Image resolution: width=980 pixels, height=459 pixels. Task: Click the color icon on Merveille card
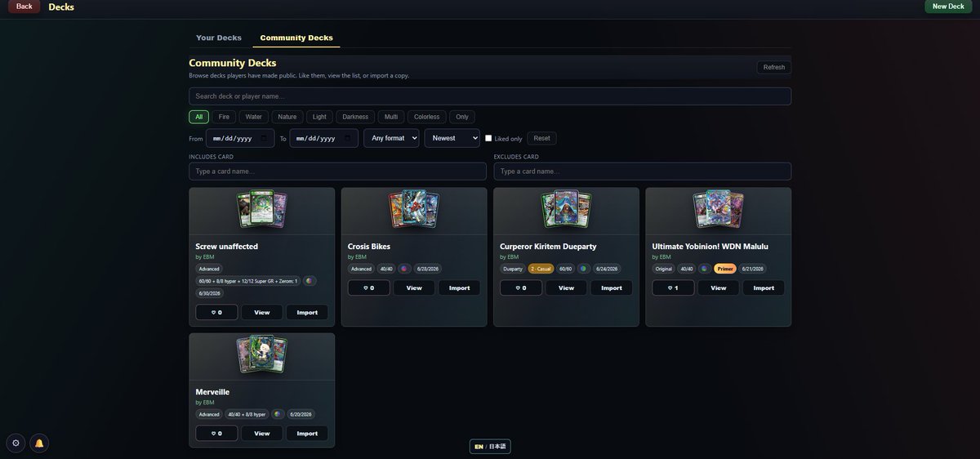coord(278,414)
